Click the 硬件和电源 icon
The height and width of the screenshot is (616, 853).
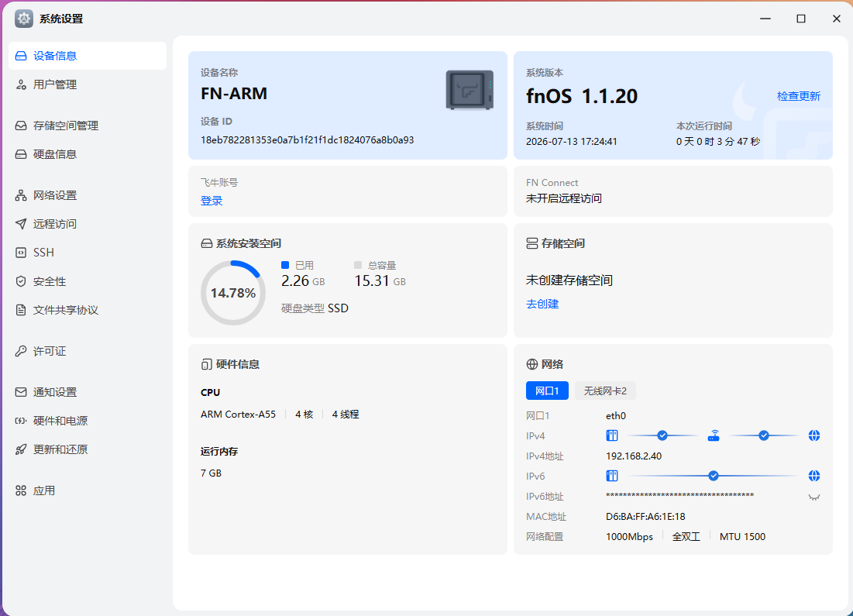21,421
